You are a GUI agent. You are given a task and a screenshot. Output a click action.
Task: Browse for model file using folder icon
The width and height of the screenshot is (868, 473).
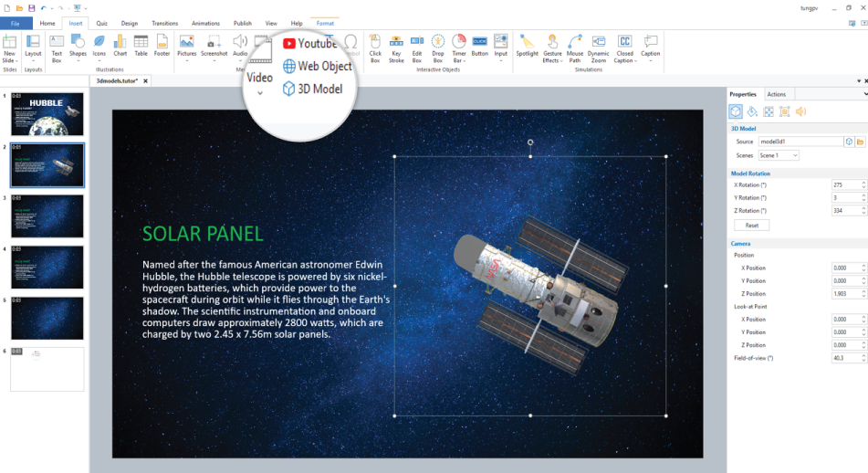pos(861,142)
